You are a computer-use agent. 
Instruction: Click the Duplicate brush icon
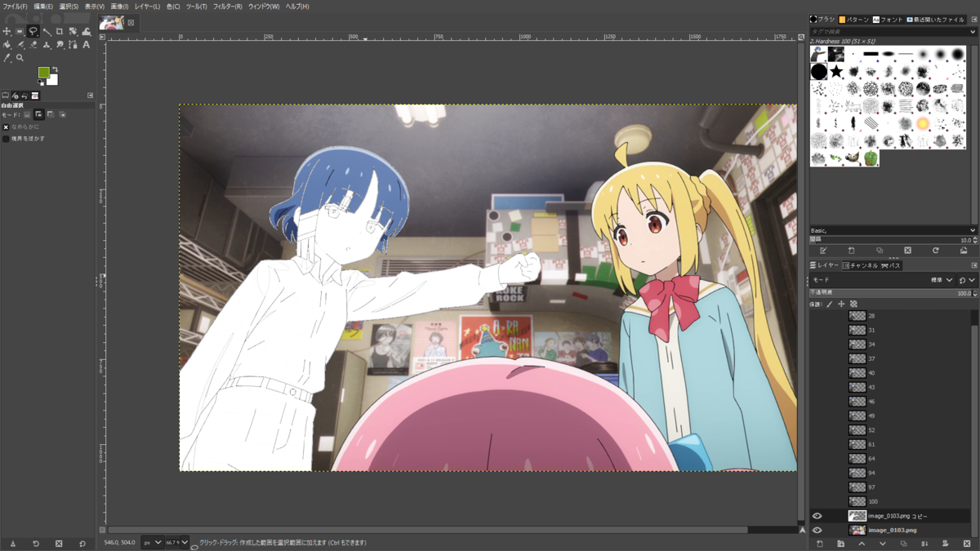[880, 251]
